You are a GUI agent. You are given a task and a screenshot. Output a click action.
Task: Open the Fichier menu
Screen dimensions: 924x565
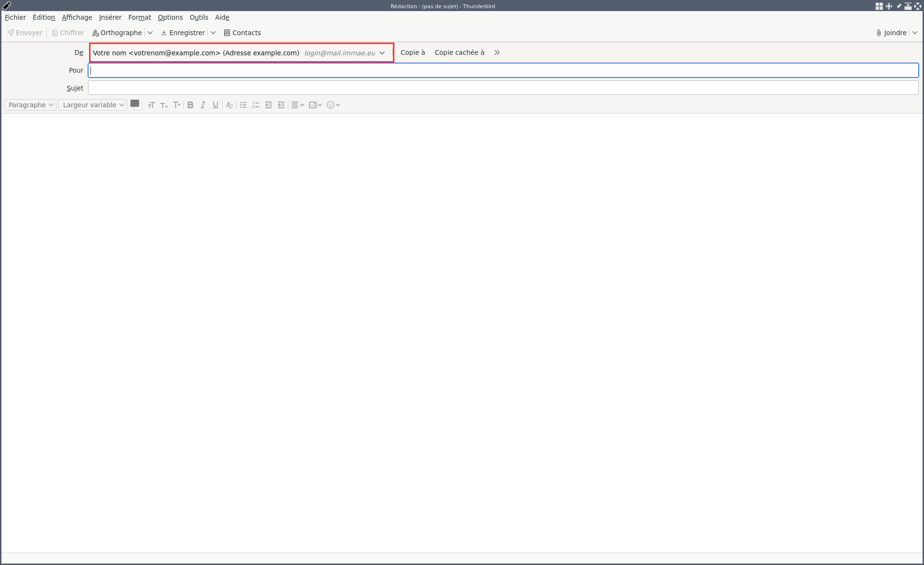[x=15, y=17]
